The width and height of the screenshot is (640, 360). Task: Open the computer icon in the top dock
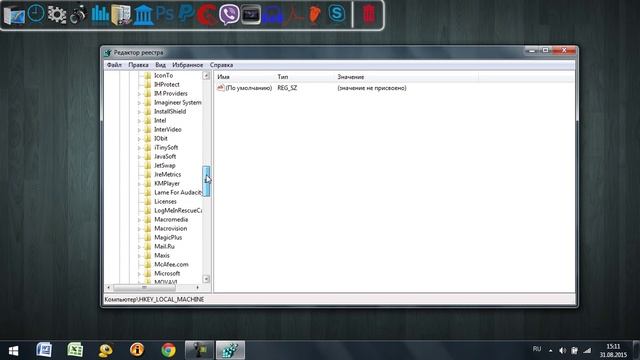14,15
